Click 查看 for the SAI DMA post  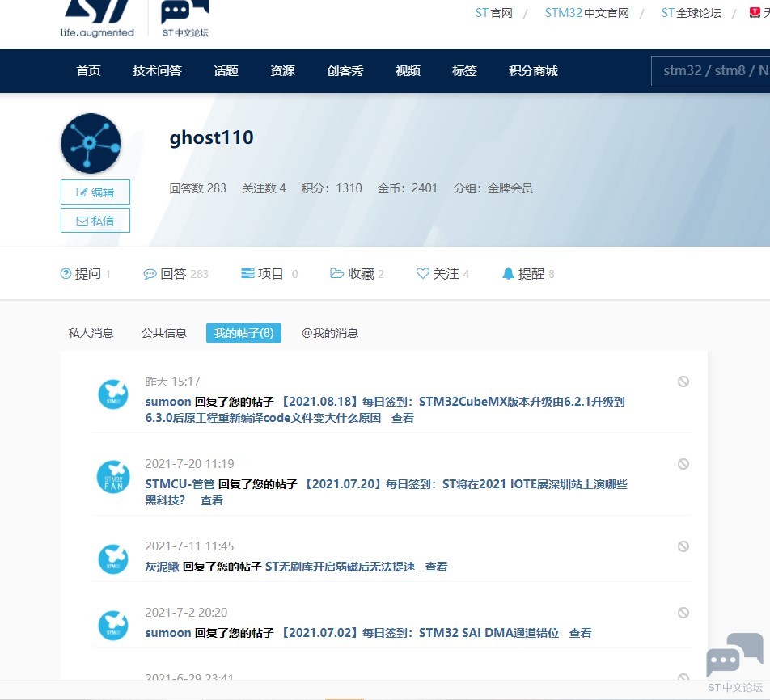(581, 633)
